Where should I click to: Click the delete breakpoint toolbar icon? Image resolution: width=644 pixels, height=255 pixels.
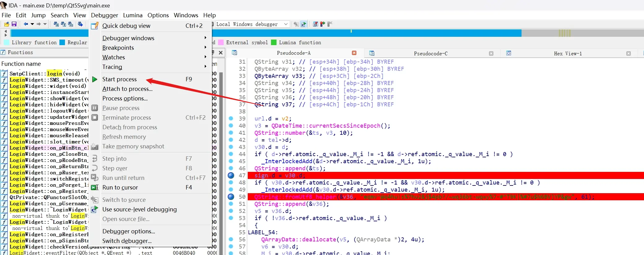click(x=330, y=24)
